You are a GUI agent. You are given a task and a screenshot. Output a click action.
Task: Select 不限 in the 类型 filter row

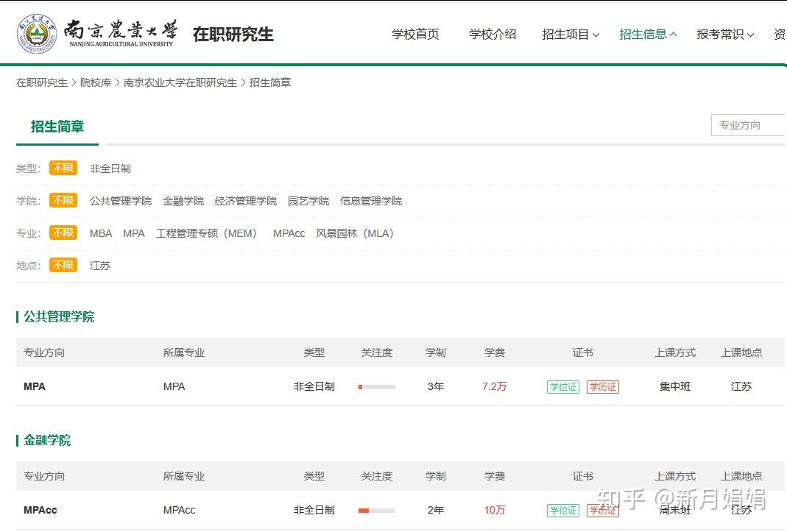click(63, 168)
